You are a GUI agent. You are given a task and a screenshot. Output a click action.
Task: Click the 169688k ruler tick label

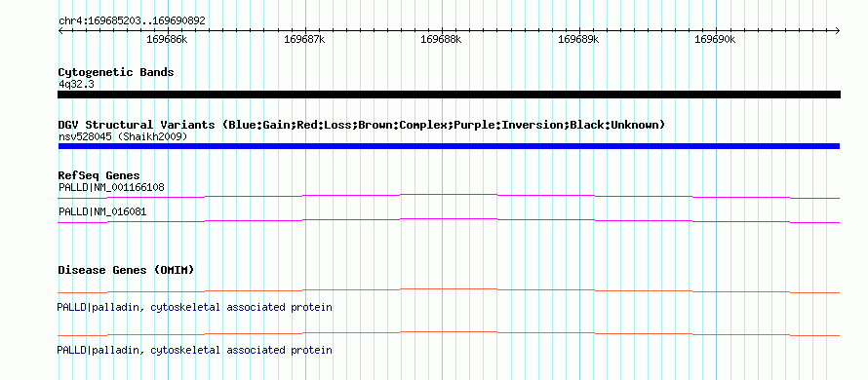click(441, 40)
